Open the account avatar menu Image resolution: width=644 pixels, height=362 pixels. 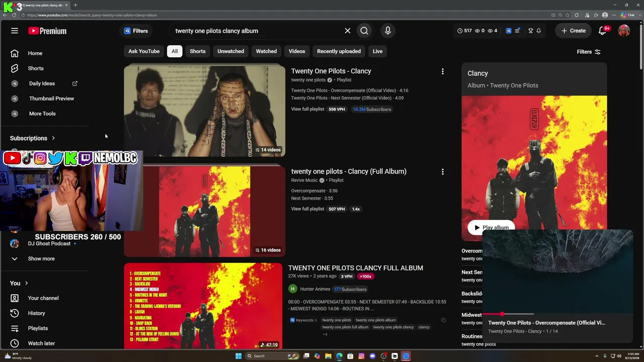(x=624, y=31)
